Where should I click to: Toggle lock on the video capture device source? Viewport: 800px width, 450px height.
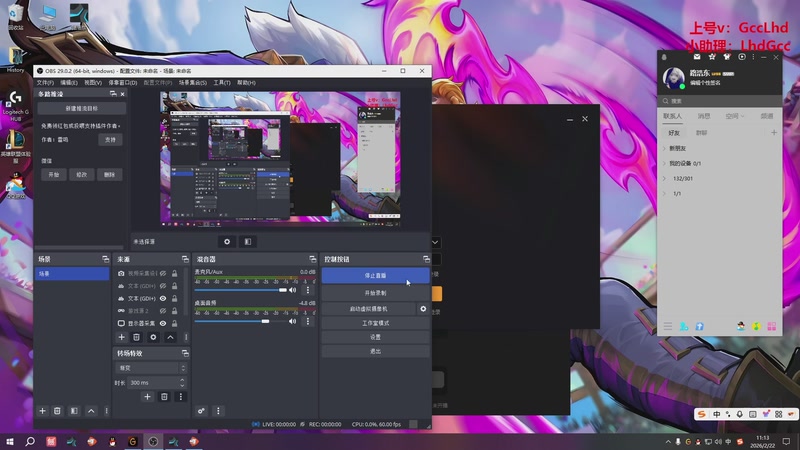(x=174, y=273)
